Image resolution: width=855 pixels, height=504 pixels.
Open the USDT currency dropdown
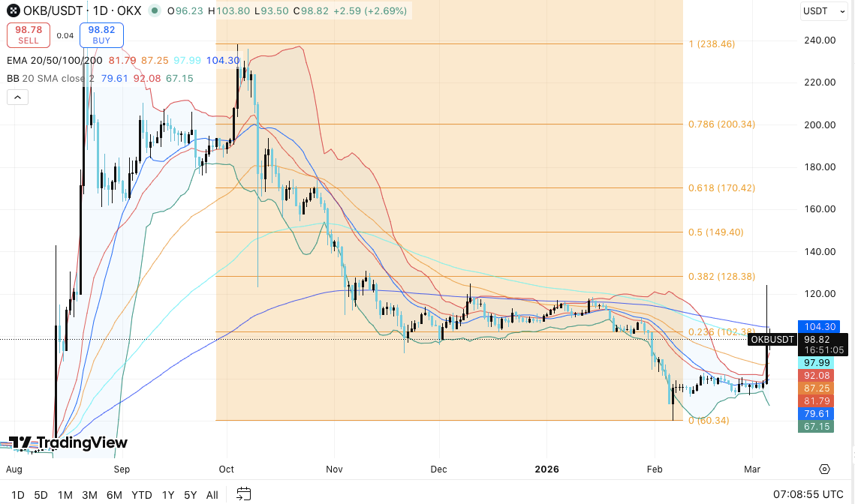coord(820,10)
